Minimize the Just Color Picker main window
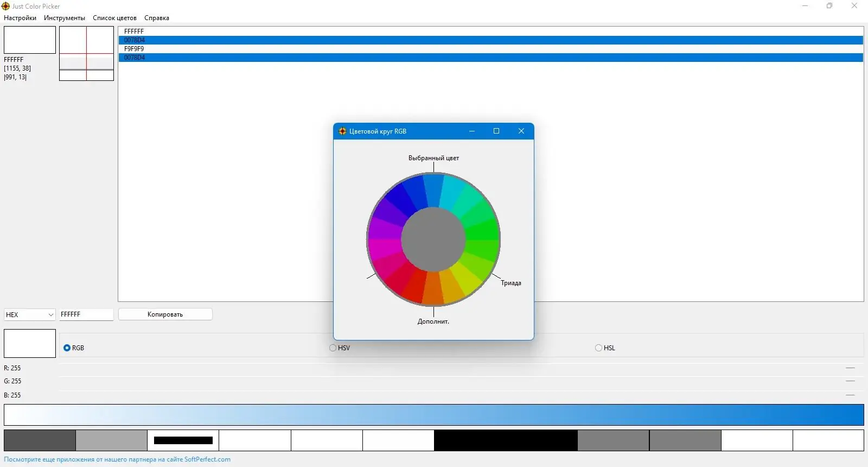 click(x=805, y=6)
